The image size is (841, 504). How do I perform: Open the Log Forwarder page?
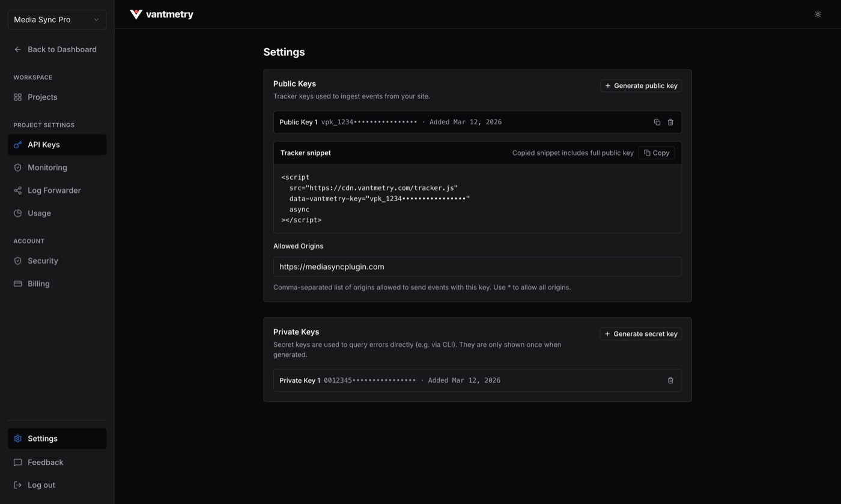(x=57, y=190)
